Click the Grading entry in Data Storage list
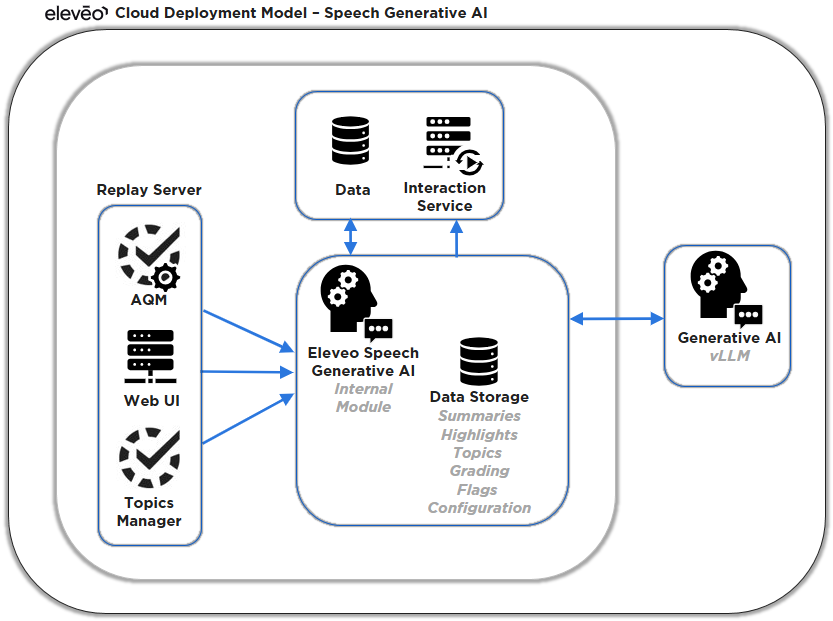This screenshot has height=621, width=833. (479, 471)
